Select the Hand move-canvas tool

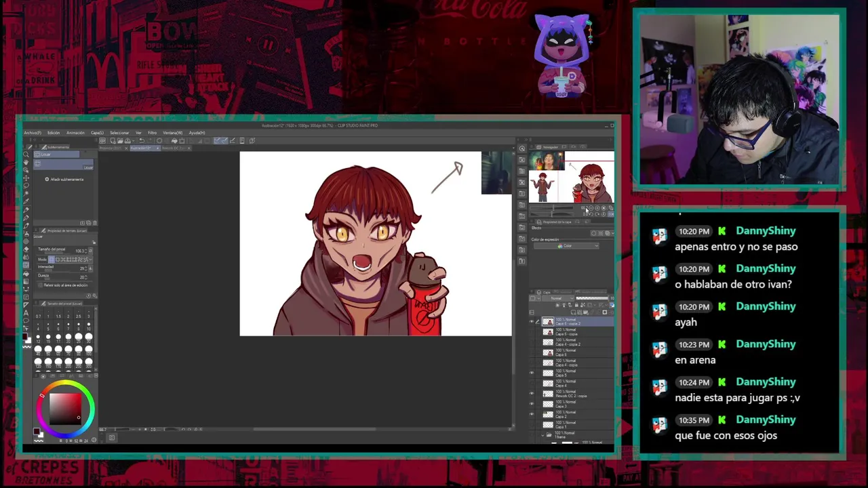pyautogui.click(x=26, y=162)
